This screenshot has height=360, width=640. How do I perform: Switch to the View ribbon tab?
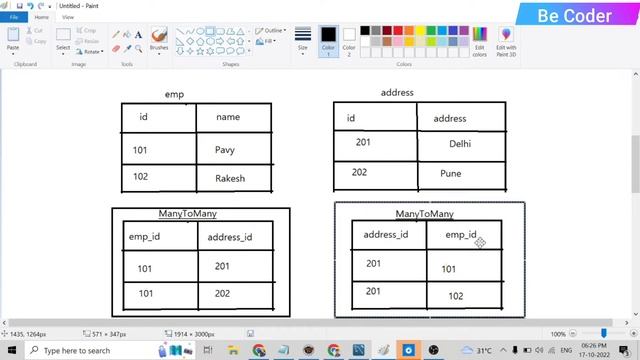pos(68,17)
